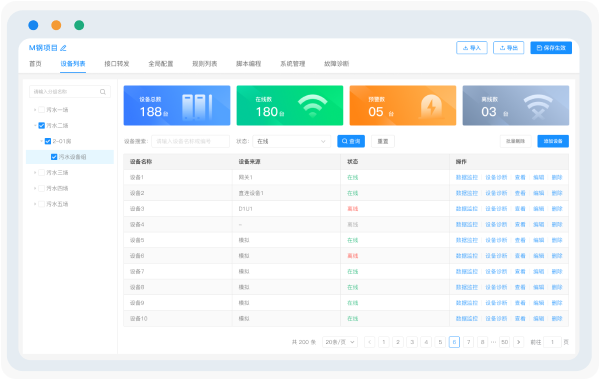
Task: Click the 保存生效 button
Action: tap(551, 48)
